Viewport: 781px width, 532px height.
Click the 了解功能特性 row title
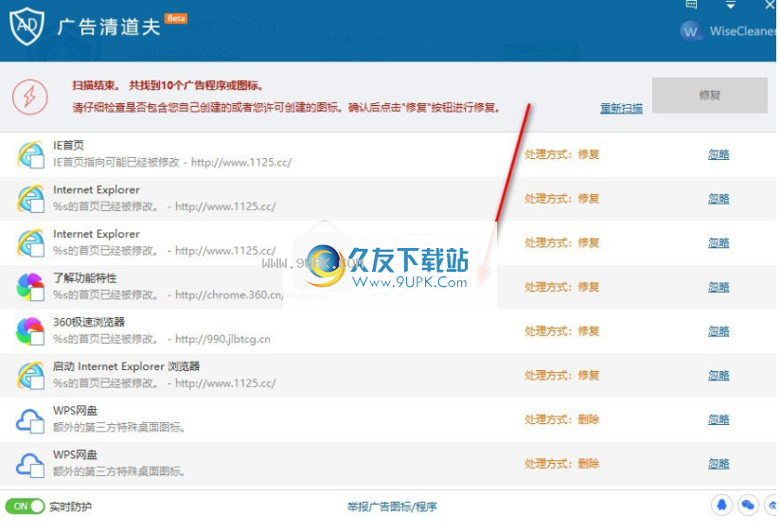84,278
